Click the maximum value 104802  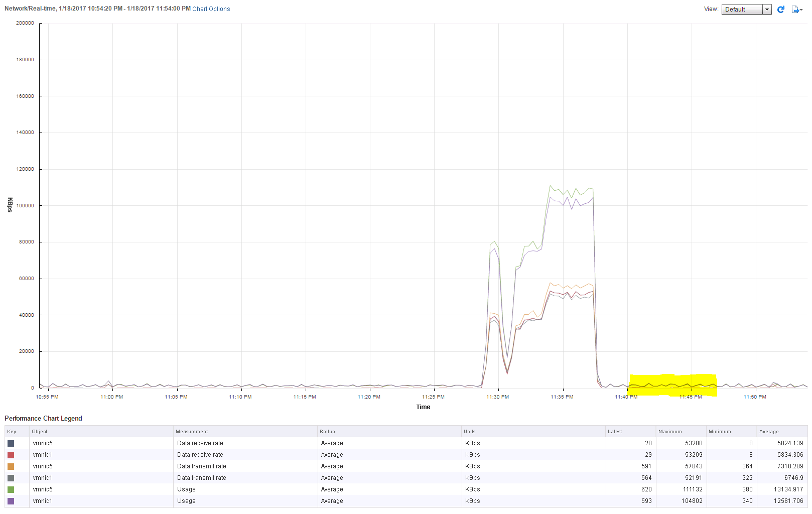point(692,501)
